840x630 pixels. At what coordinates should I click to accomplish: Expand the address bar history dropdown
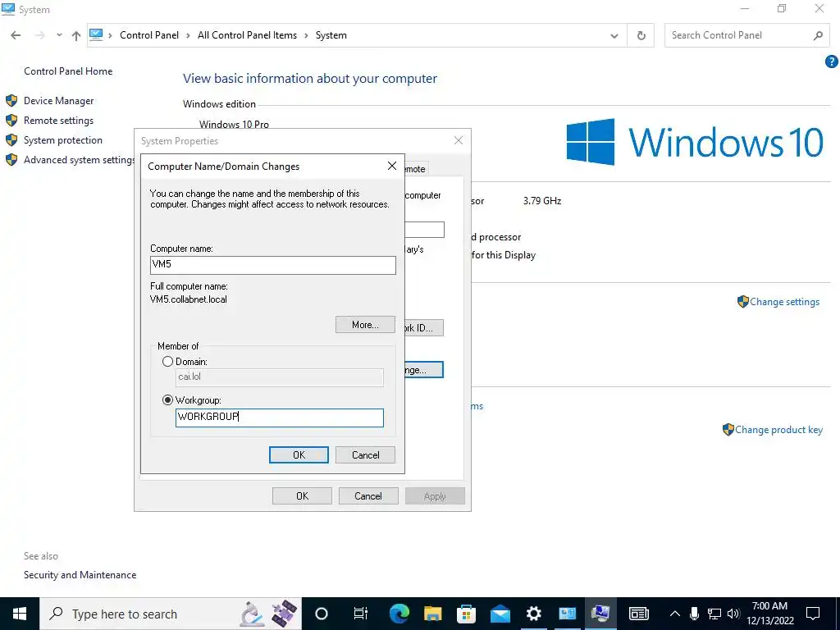[614, 36]
